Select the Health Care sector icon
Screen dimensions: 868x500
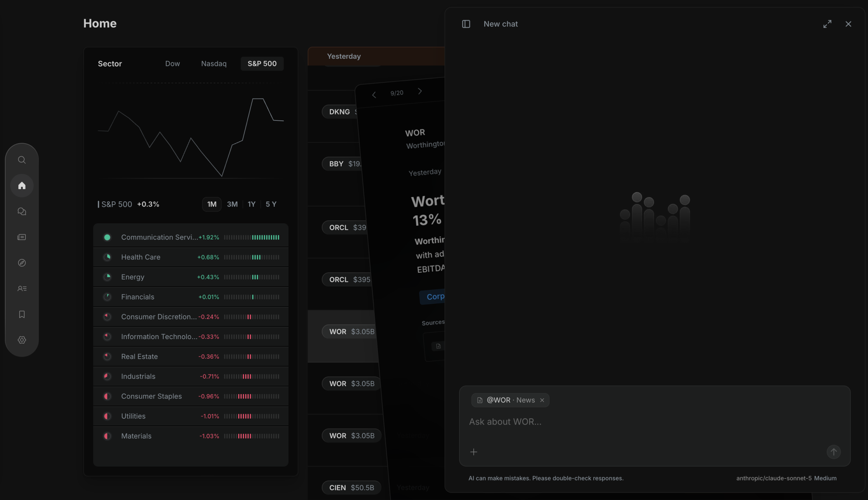107,257
